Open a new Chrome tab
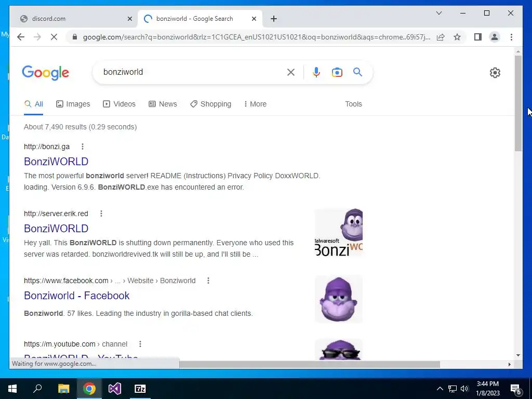 tap(274, 19)
